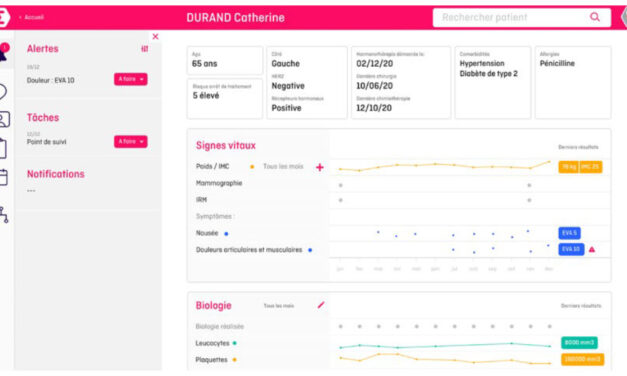Viewport: 627px width, 376px height.
Task: Click the Leucocytes row label
Action: pos(212,343)
